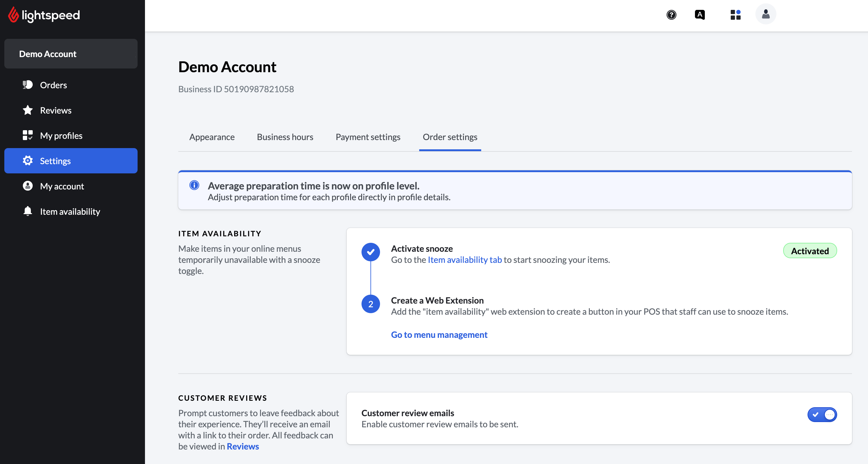Click the Activate snooze checkmark step
The width and height of the screenshot is (868, 464).
(x=370, y=252)
